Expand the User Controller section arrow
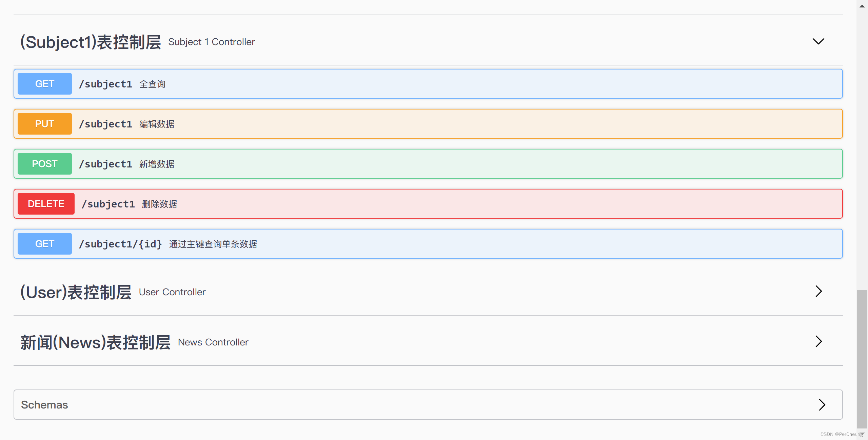The width and height of the screenshot is (868, 440). (x=818, y=291)
